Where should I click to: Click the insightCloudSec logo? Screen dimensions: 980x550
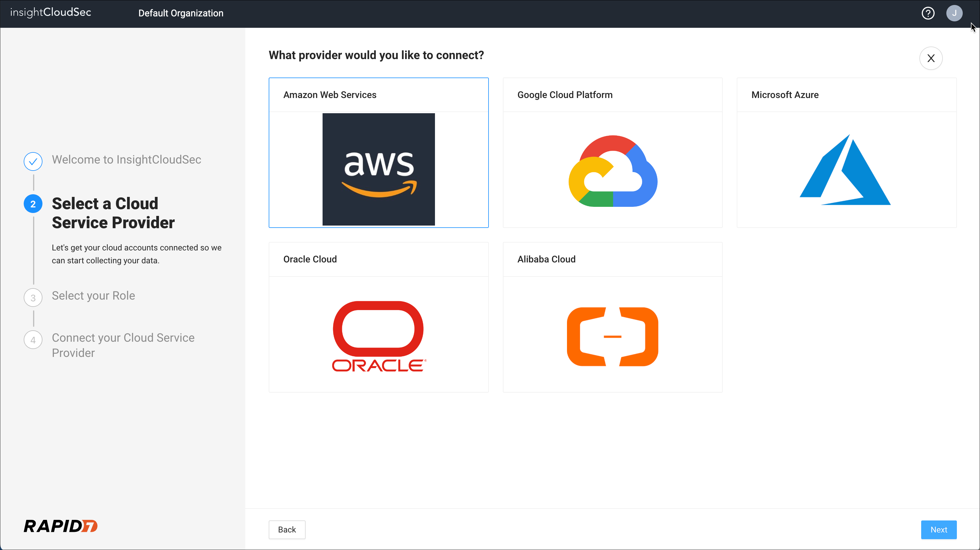pyautogui.click(x=51, y=13)
